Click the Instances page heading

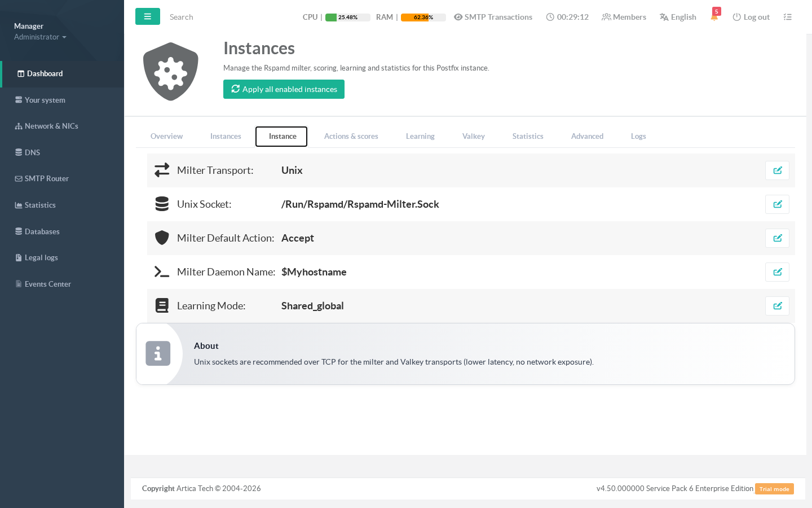coord(259,48)
